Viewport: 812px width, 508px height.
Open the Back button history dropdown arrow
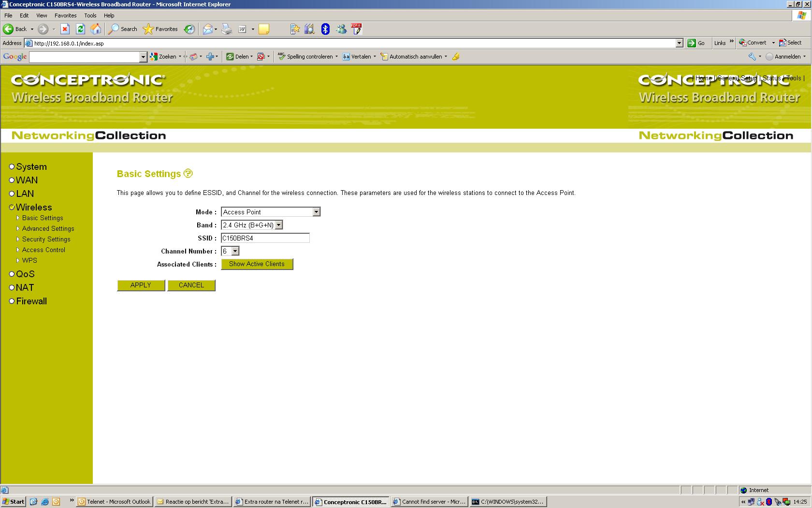coord(32,29)
